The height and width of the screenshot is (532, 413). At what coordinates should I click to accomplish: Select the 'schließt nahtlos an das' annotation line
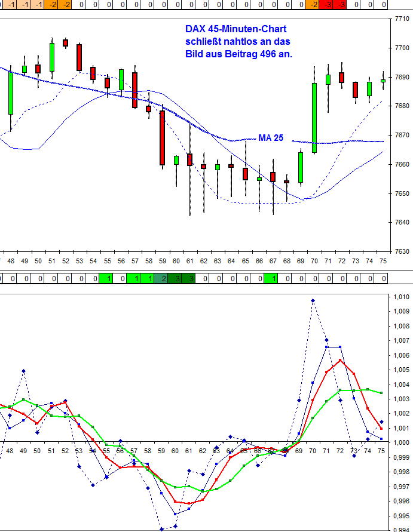click(x=238, y=42)
